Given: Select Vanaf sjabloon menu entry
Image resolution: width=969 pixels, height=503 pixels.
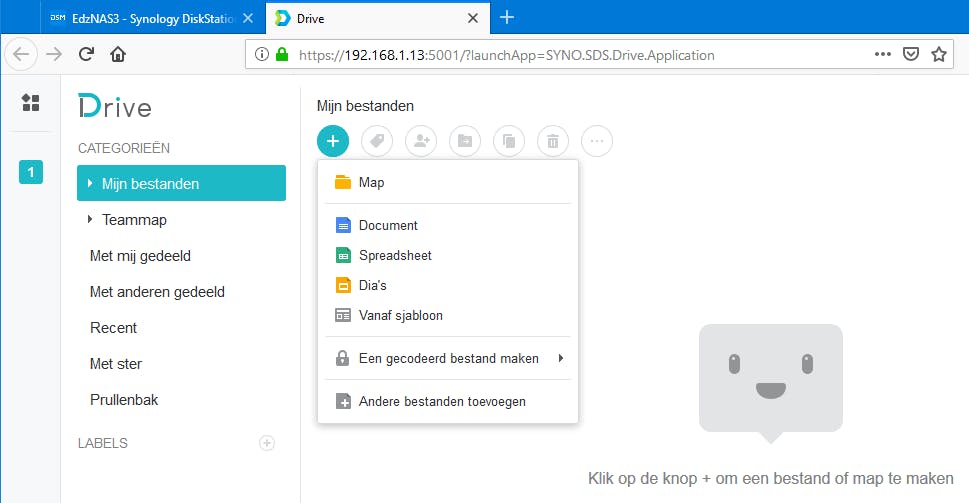Looking at the screenshot, I should tap(448, 315).
